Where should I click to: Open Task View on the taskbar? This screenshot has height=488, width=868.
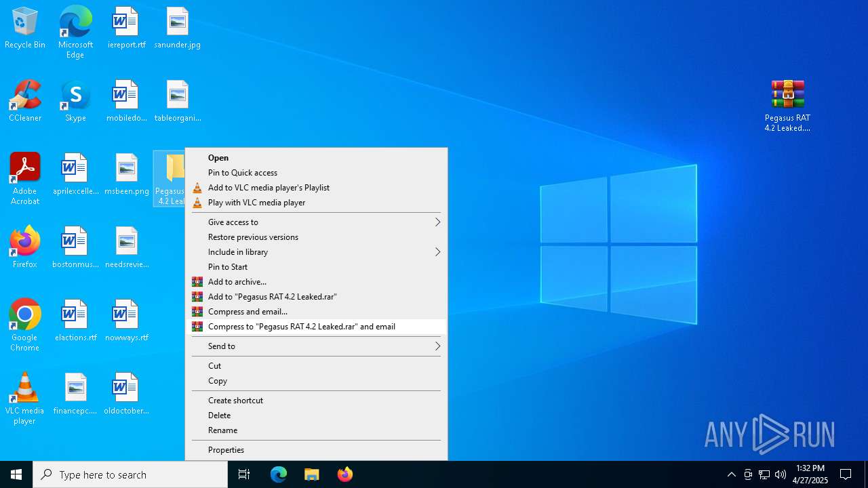(x=244, y=474)
